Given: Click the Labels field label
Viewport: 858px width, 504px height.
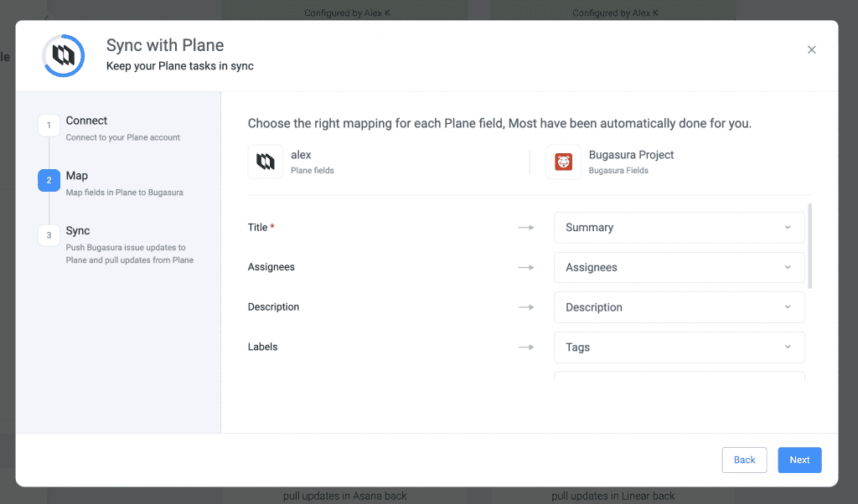Looking at the screenshot, I should point(262,347).
